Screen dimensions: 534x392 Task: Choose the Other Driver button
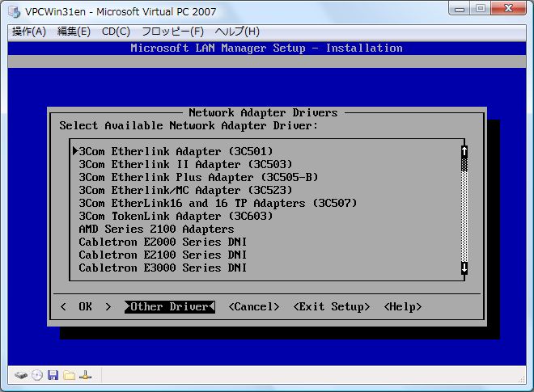tap(170, 306)
